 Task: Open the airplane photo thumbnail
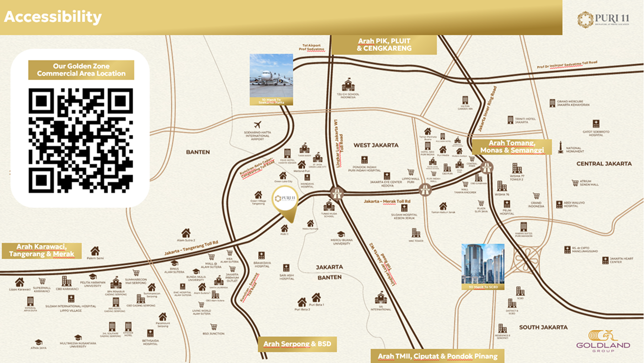click(271, 79)
